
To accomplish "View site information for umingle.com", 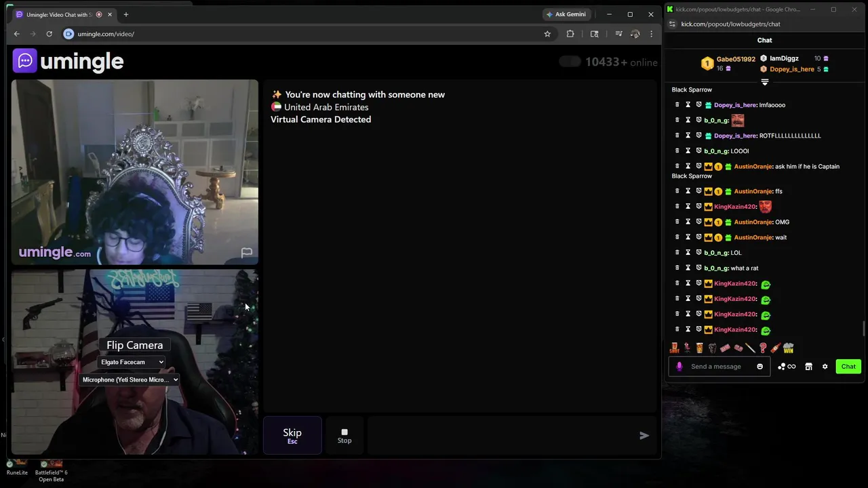I will point(68,34).
